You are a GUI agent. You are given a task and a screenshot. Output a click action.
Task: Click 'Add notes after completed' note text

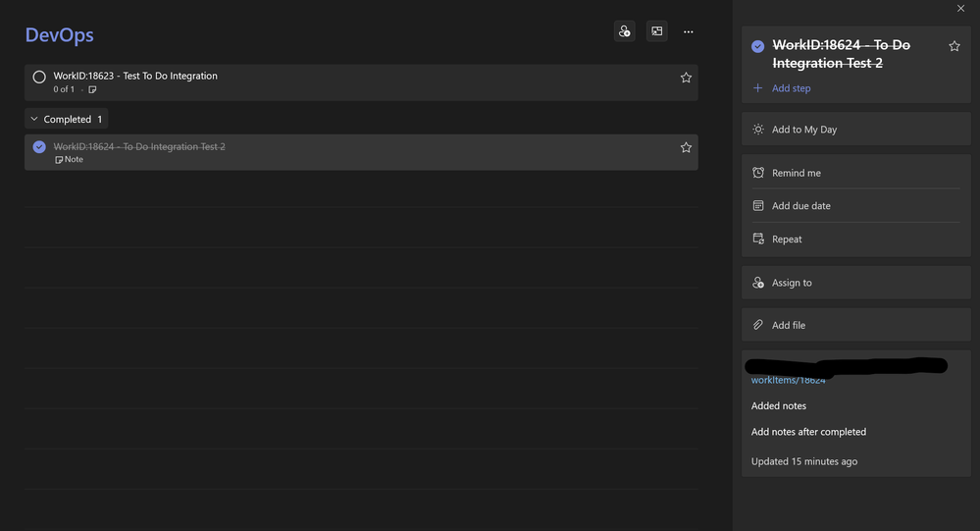coord(808,432)
